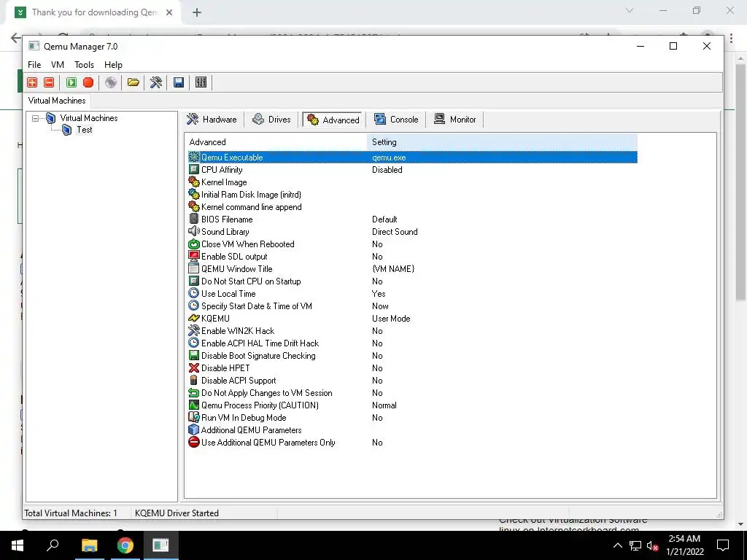This screenshot has width=747, height=560.
Task: Select the Qemu Executable row
Action: coord(413,157)
